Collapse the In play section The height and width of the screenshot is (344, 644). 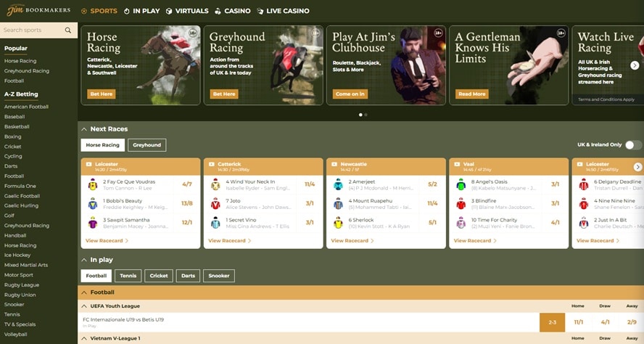(x=84, y=260)
